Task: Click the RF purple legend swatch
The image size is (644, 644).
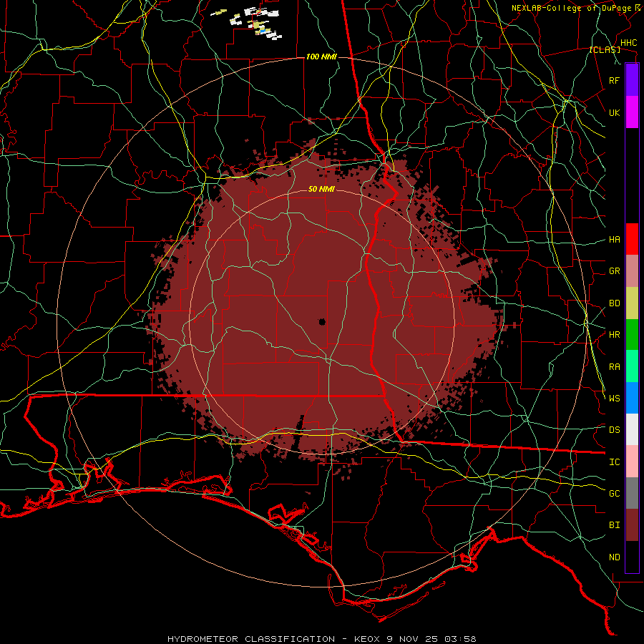Action: coord(632,80)
